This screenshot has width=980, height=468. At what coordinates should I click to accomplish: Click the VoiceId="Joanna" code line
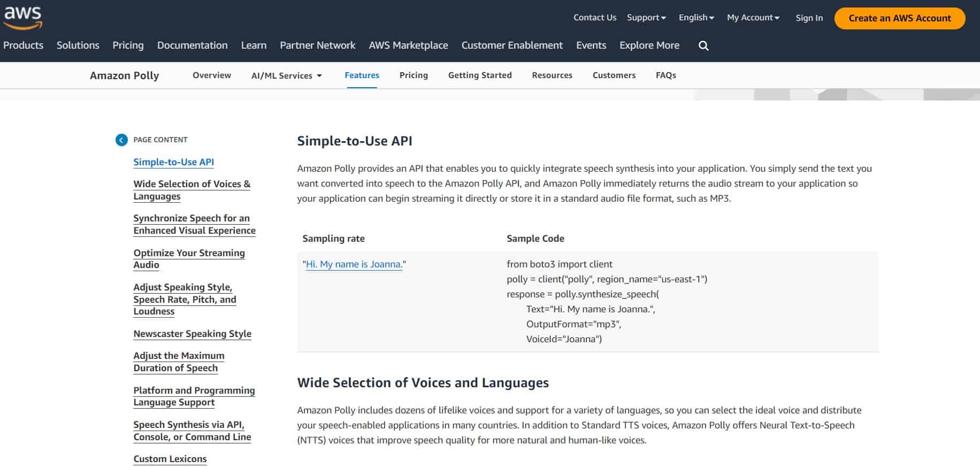tap(564, 339)
